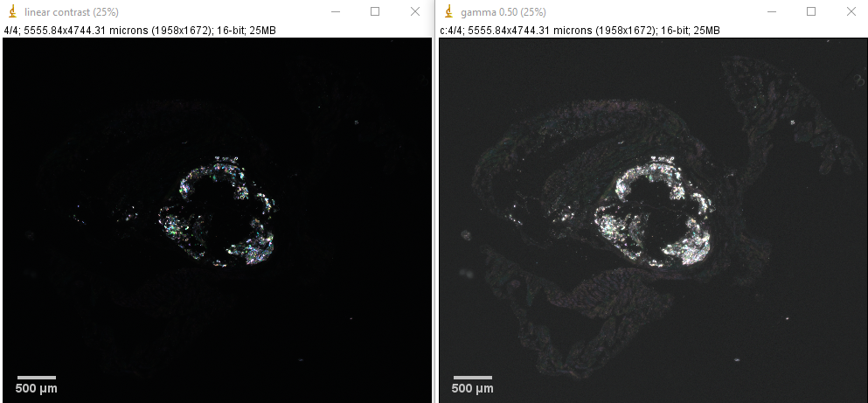Maximize the gamma 0.50 image window

click(x=811, y=12)
